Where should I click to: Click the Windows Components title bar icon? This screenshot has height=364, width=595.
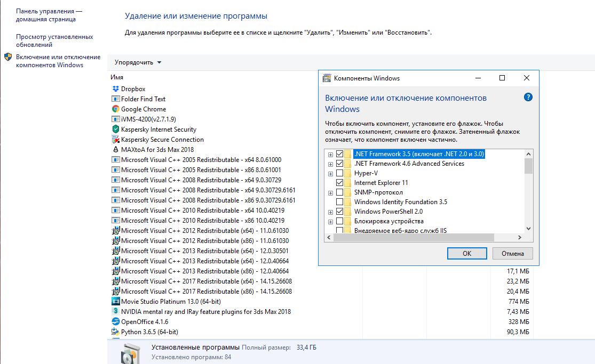(x=327, y=78)
